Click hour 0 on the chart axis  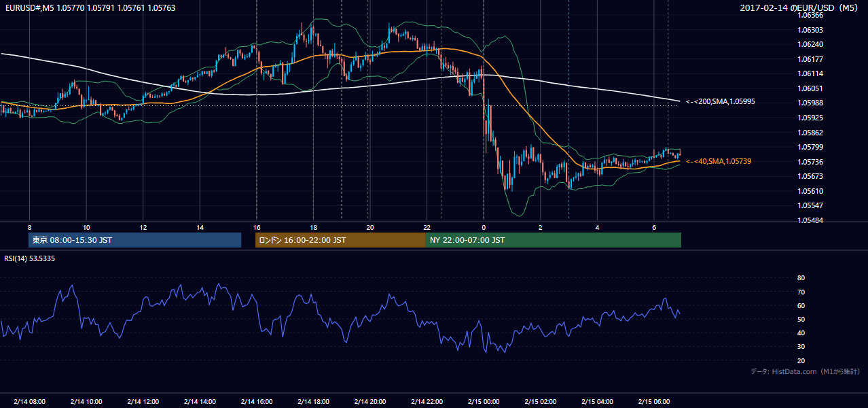(x=484, y=227)
